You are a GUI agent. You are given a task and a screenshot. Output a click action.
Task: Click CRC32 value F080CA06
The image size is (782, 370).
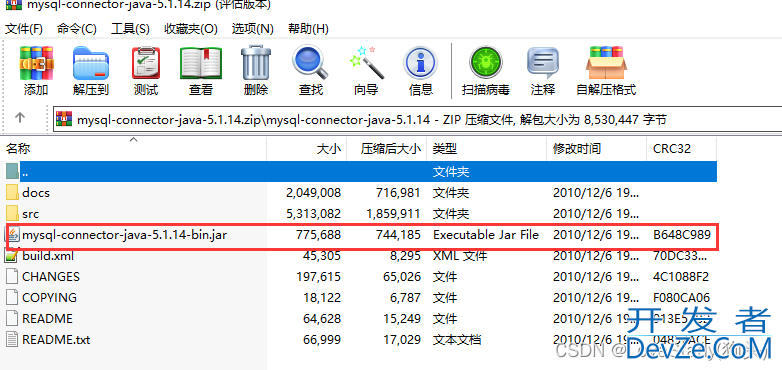click(681, 298)
